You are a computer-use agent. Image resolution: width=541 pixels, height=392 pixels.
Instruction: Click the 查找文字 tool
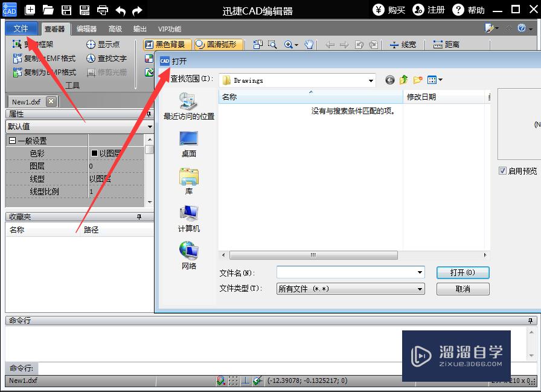[x=106, y=59]
